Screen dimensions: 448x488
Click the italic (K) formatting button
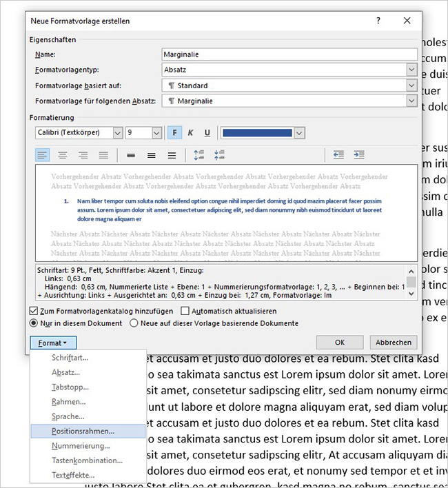[190, 132]
